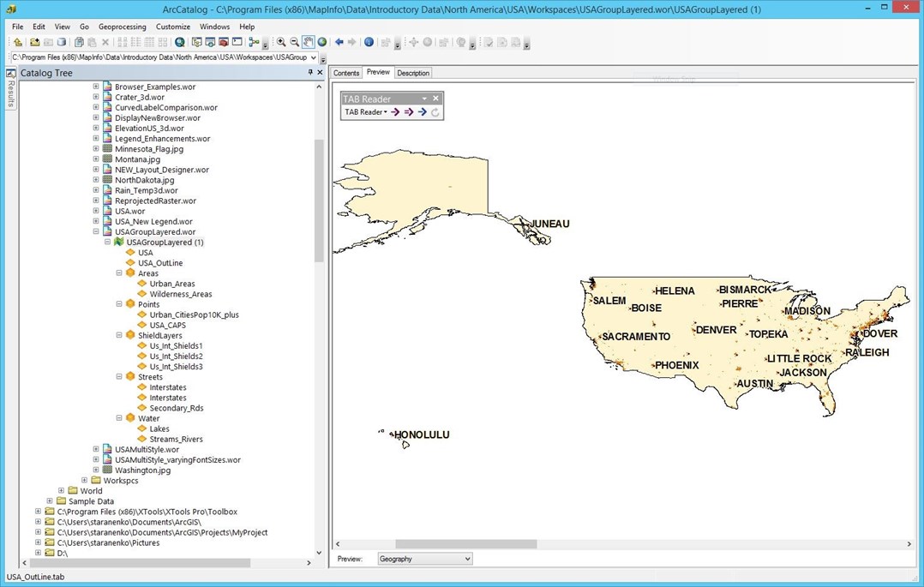Close the TAB Reader floating toolbar
This screenshot has width=924, height=587.
click(435, 99)
